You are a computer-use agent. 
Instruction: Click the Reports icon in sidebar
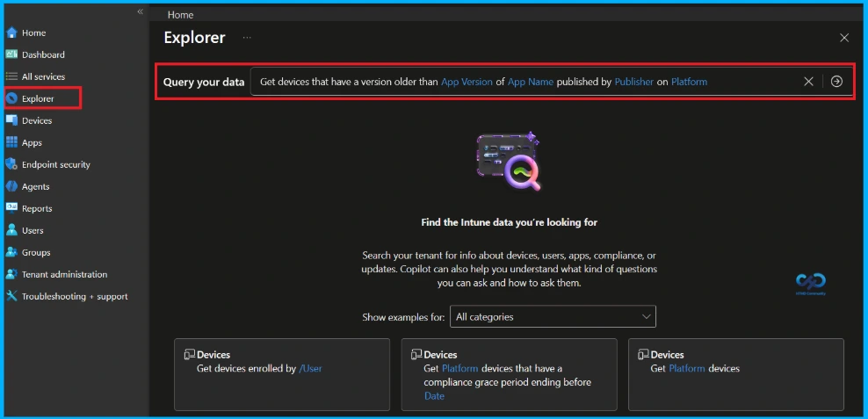[11, 208]
